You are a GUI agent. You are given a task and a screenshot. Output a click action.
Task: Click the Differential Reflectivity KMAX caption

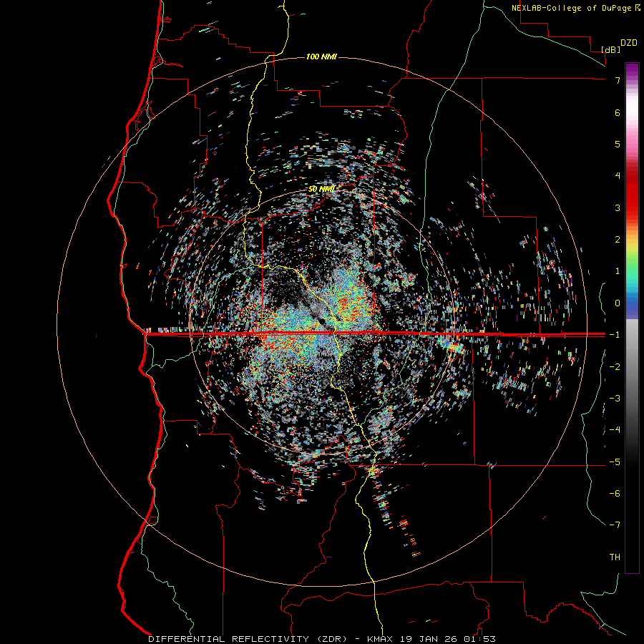(x=322, y=639)
